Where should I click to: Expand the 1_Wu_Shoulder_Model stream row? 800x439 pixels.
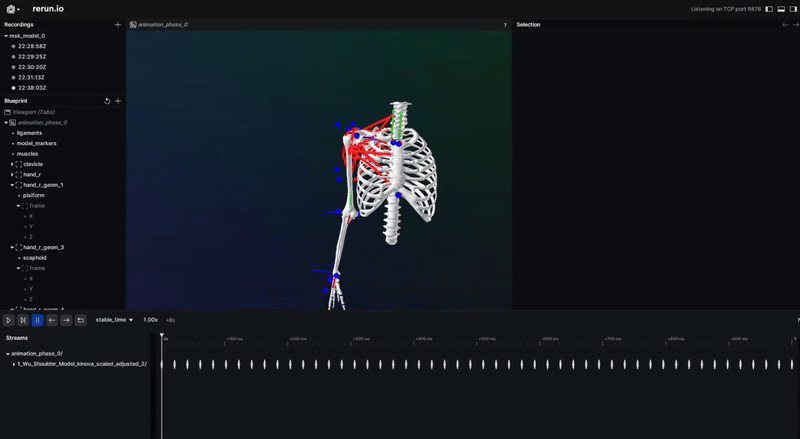(14, 364)
